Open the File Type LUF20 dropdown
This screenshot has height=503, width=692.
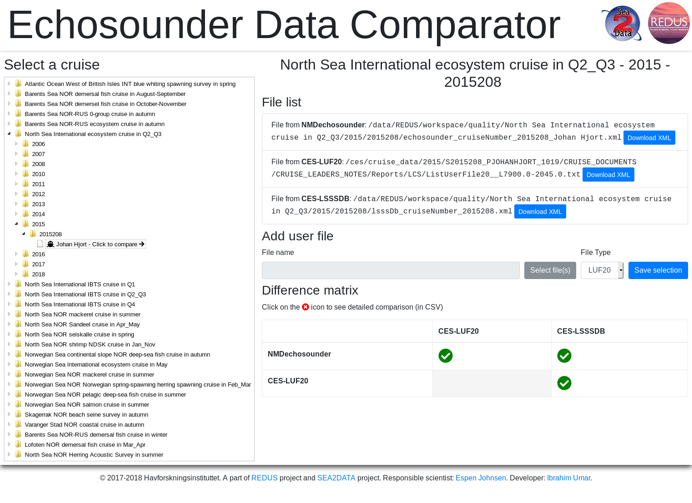pos(602,270)
